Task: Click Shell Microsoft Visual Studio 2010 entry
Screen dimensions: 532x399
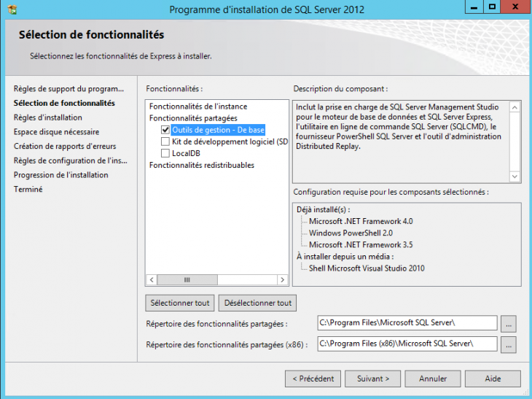Action: pyautogui.click(x=367, y=268)
